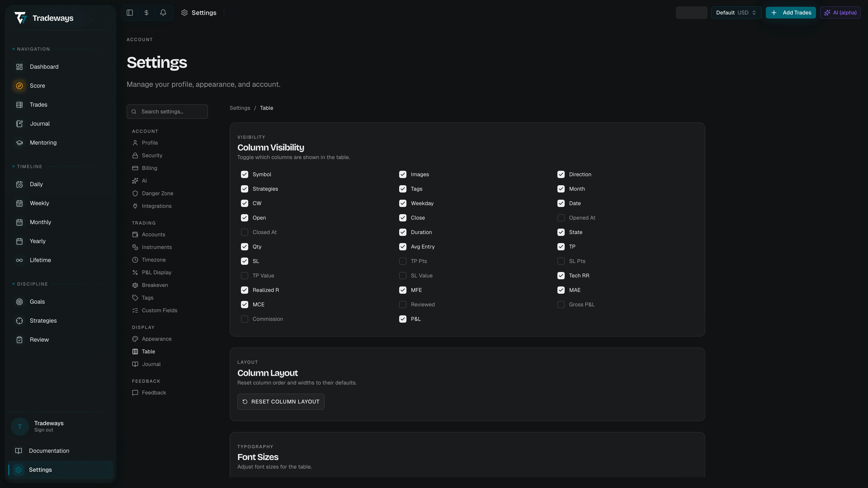The image size is (868, 488).
Task: Click the Danger Zone shield icon
Action: tap(135, 193)
